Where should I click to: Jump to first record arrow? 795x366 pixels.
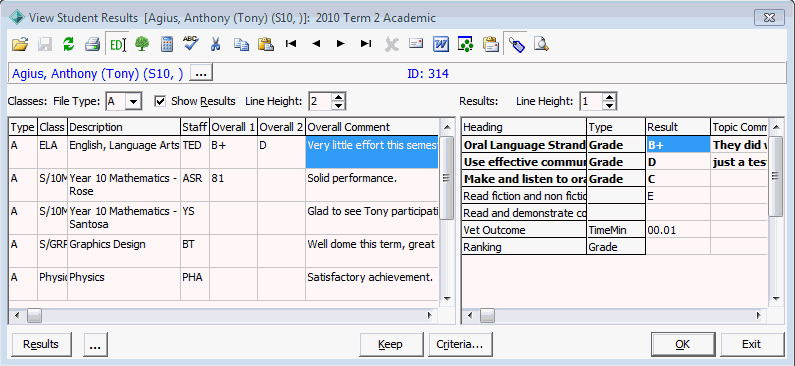291,44
